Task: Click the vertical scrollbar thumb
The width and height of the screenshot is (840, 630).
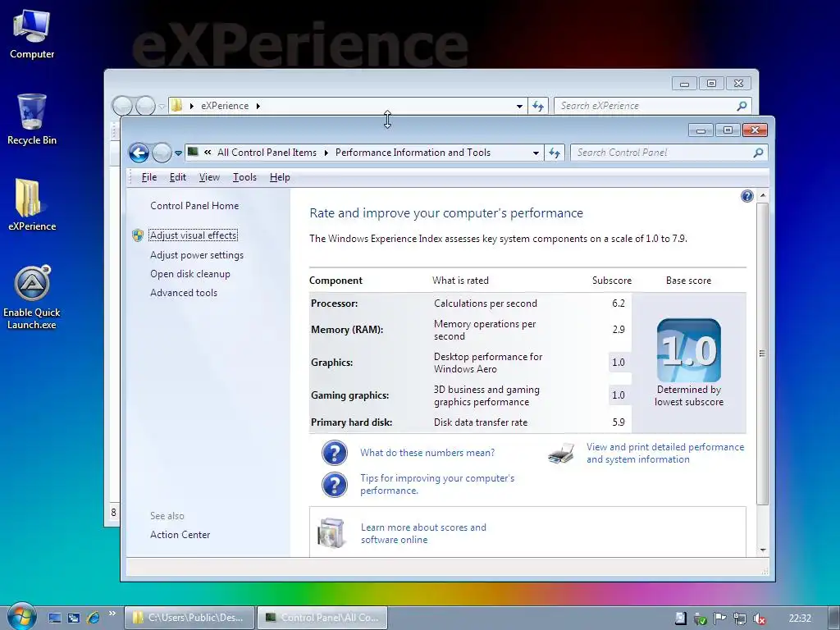Action: 763,354
